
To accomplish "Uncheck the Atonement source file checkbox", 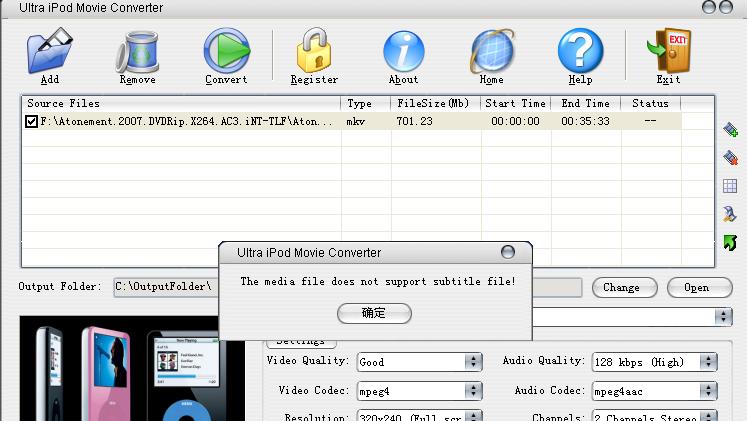I will coord(31,121).
